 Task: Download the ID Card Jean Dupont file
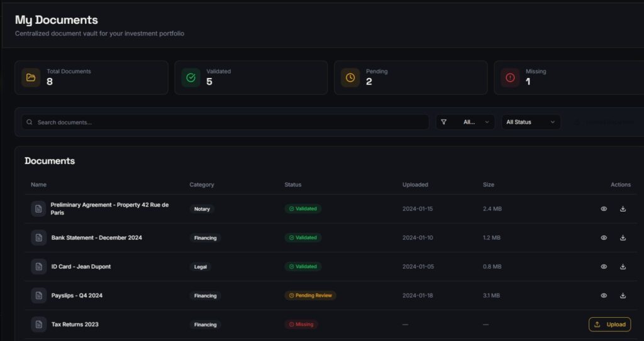pyautogui.click(x=623, y=267)
